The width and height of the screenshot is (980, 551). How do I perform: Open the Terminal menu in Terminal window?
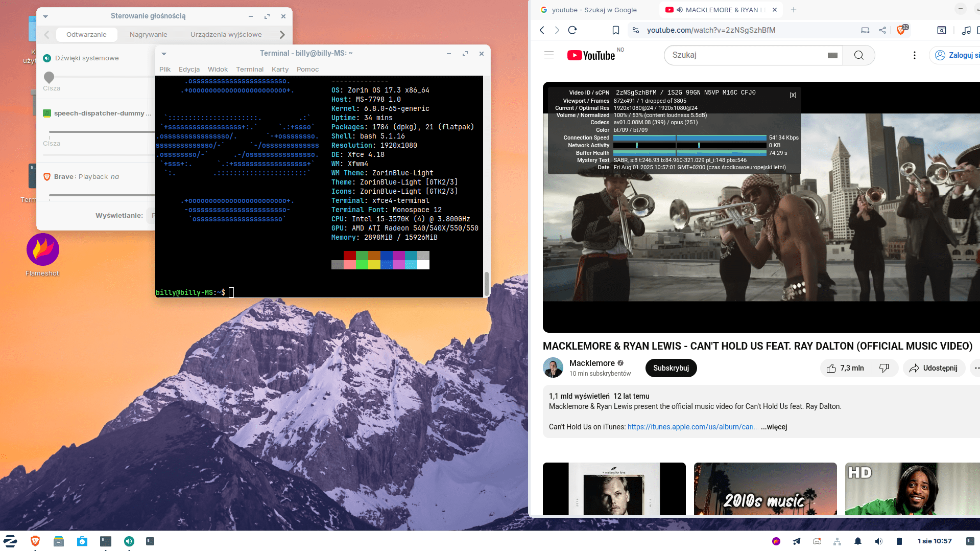click(x=250, y=70)
